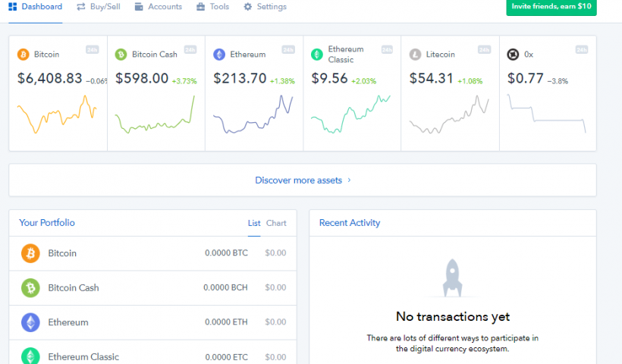The width and height of the screenshot is (622, 364).
Task: Expand Discover more assets chevron
Action: (349, 180)
